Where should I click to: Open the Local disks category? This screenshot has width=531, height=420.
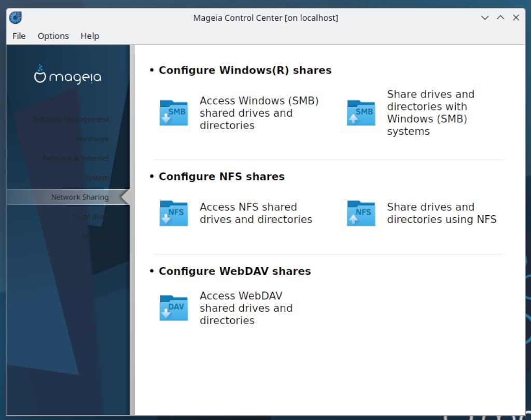pyautogui.click(x=90, y=217)
